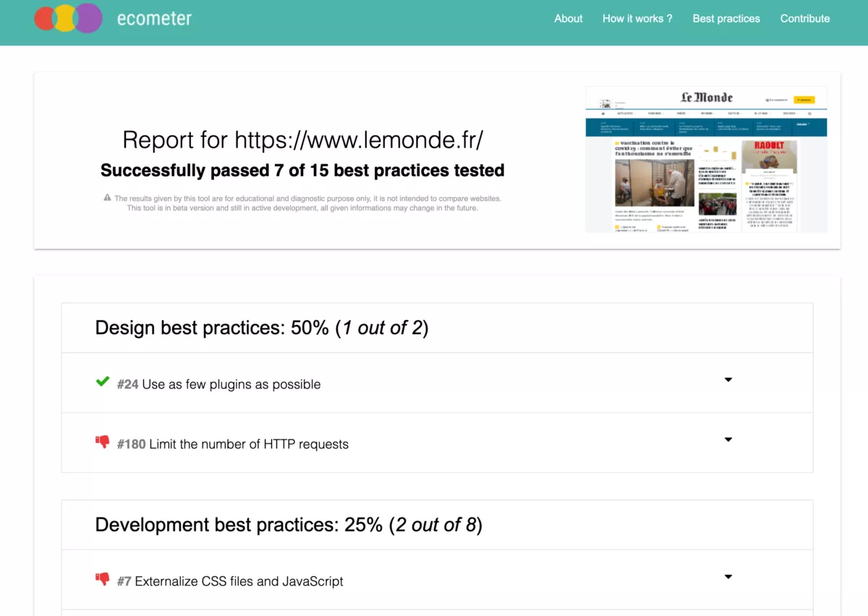Click the '#7 Externalize CSS files and JavaScript' text
The height and width of the screenshot is (616, 868).
pyautogui.click(x=230, y=581)
